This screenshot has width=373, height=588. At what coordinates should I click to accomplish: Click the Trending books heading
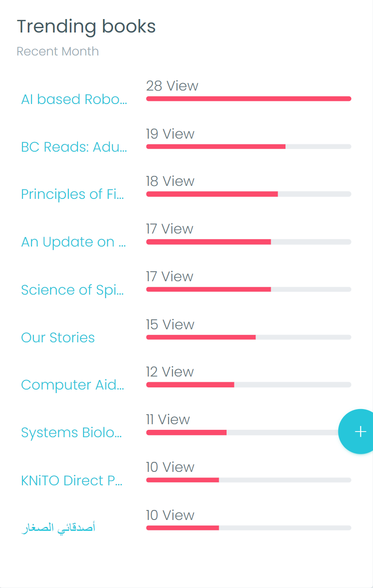86,27
